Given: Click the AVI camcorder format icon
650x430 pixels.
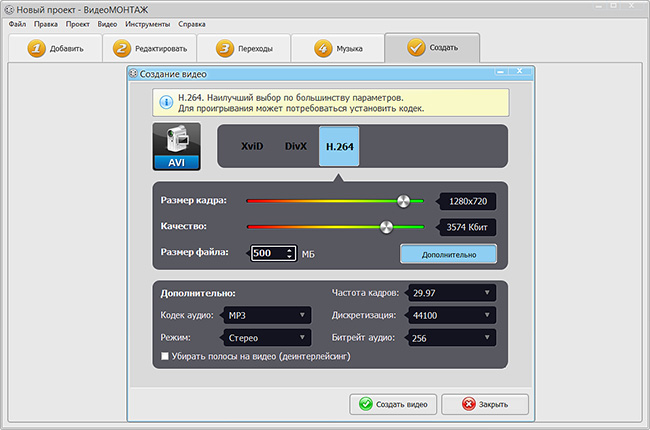Looking at the screenshot, I should (177, 146).
